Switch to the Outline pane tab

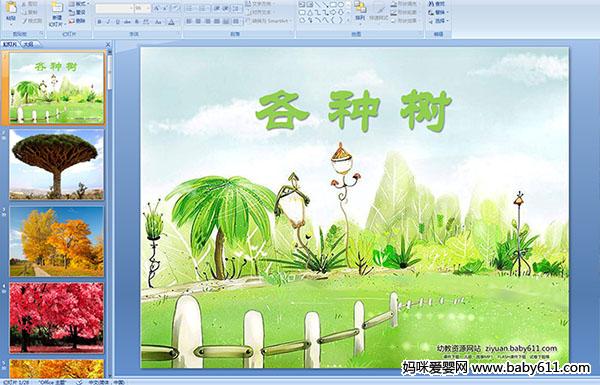[x=29, y=44]
